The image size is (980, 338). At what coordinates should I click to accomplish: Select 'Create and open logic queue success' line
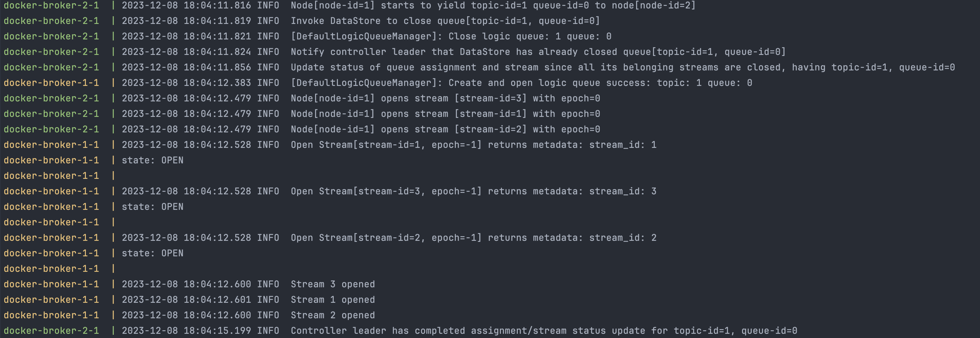522,83
